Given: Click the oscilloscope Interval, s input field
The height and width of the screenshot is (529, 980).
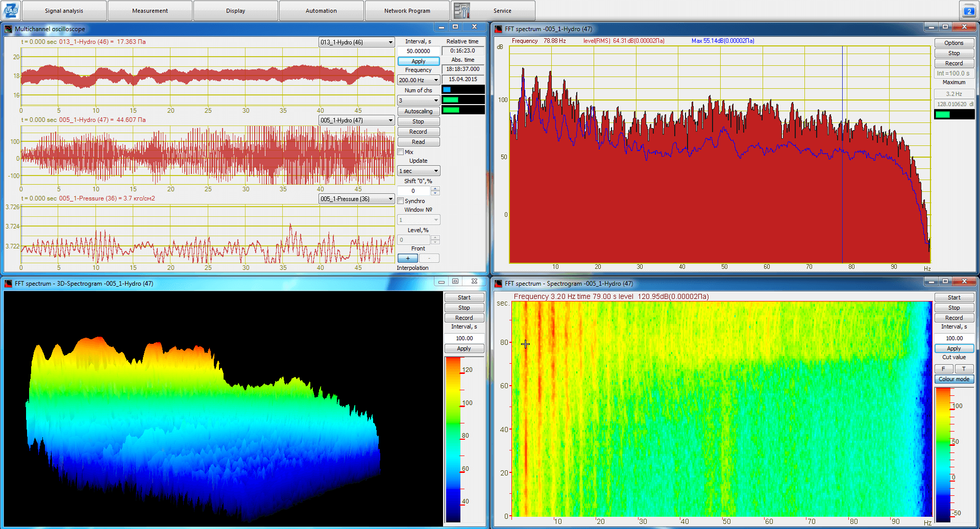Looking at the screenshot, I should click(418, 51).
